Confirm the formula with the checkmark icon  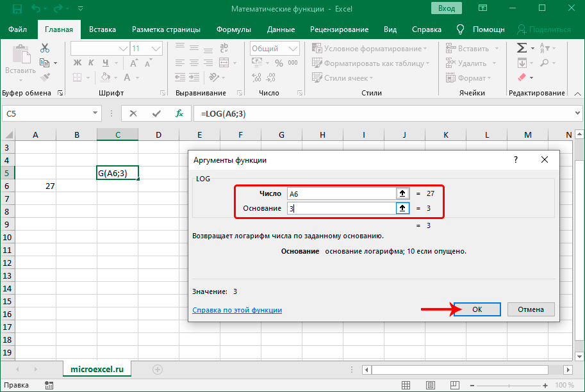click(156, 113)
